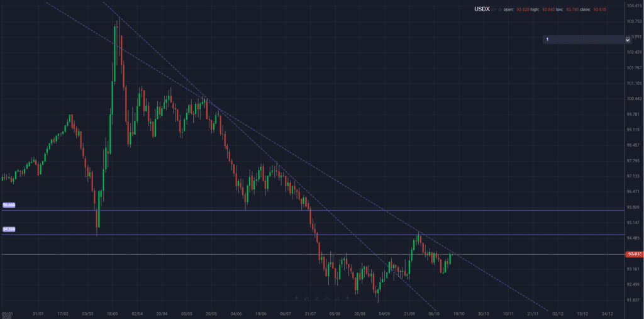Click the 91.837 price axis label
The image size is (644, 319).
click(635, 299)
